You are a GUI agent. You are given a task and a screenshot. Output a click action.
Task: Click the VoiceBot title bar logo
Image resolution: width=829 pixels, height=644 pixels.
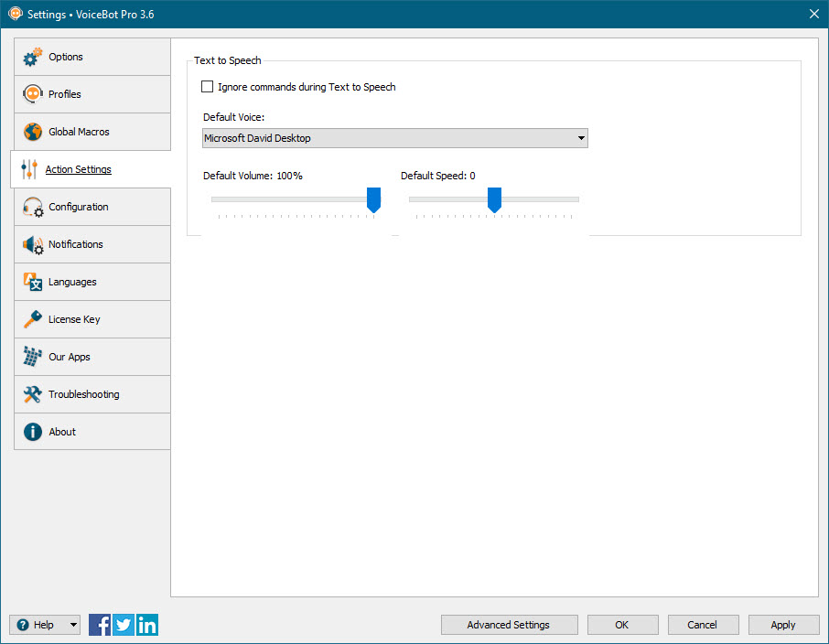coord(16,14)
